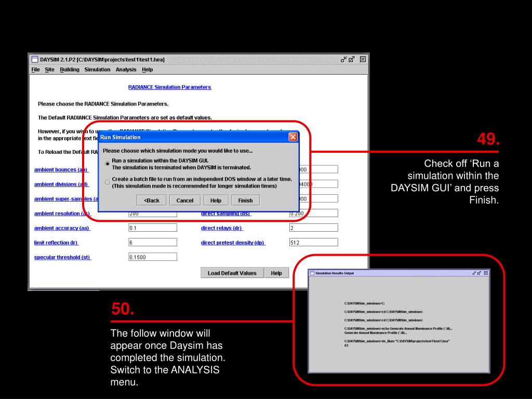Click Help button beside Load Default Values
This screenshot has height=399, width=532.
click(276, 273)
